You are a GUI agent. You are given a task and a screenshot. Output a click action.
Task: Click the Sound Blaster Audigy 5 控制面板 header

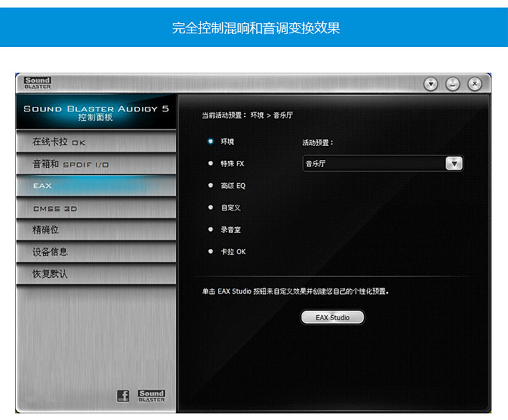click(x=96, y=112)
